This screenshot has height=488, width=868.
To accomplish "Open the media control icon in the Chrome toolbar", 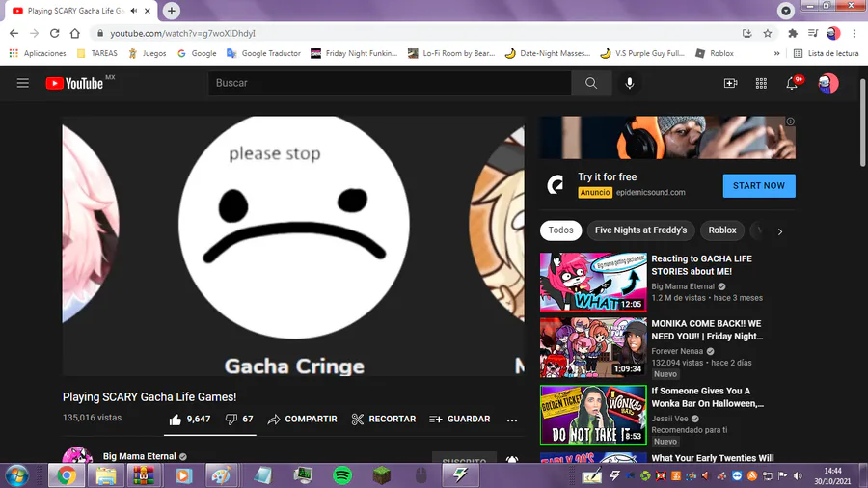I will click(x=813, y=33).
